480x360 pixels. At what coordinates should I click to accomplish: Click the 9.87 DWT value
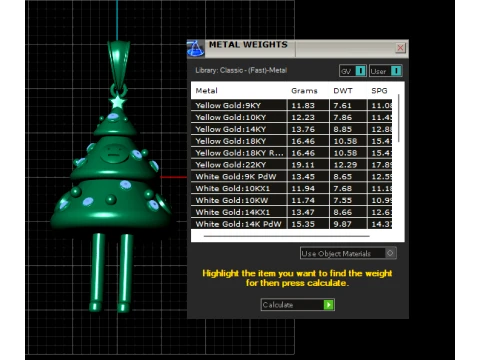(343, 224)
